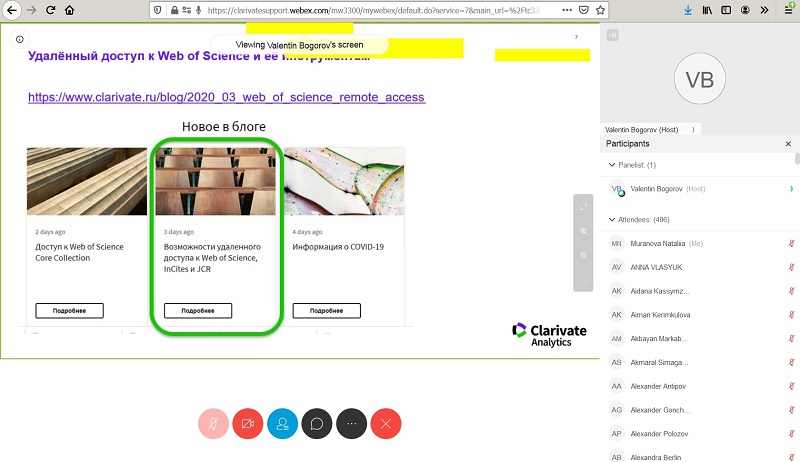Collapse the Panelist section
Screen dimensions: 800x462
[612, 164]
